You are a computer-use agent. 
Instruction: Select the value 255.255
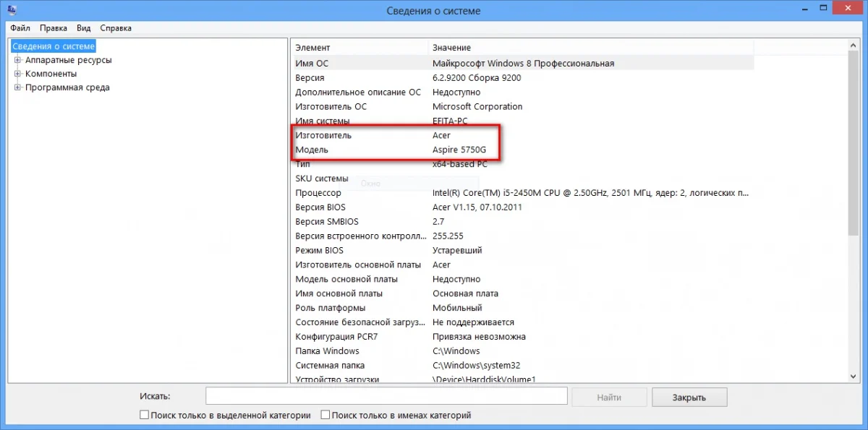[x=448, y=236]
